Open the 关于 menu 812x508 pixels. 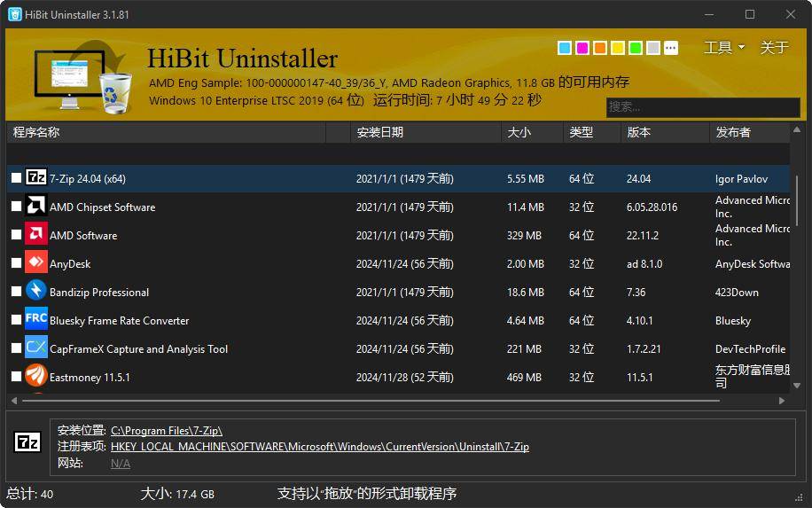(x=774, y=48)
